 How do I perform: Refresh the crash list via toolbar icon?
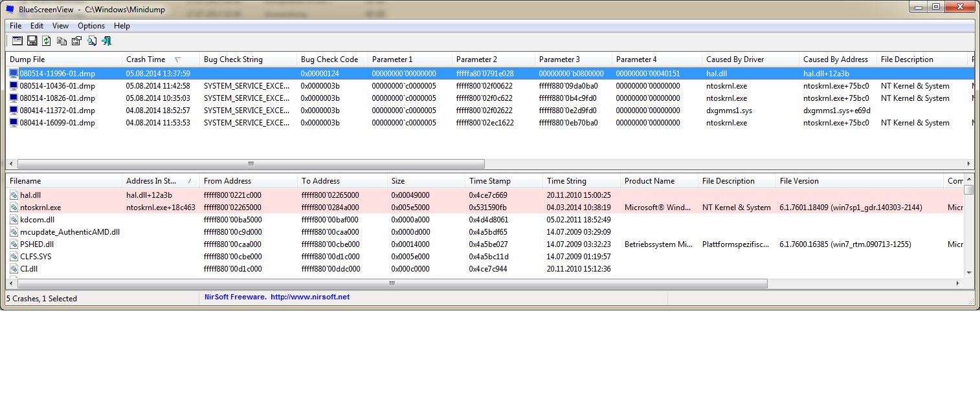[47, 41]
